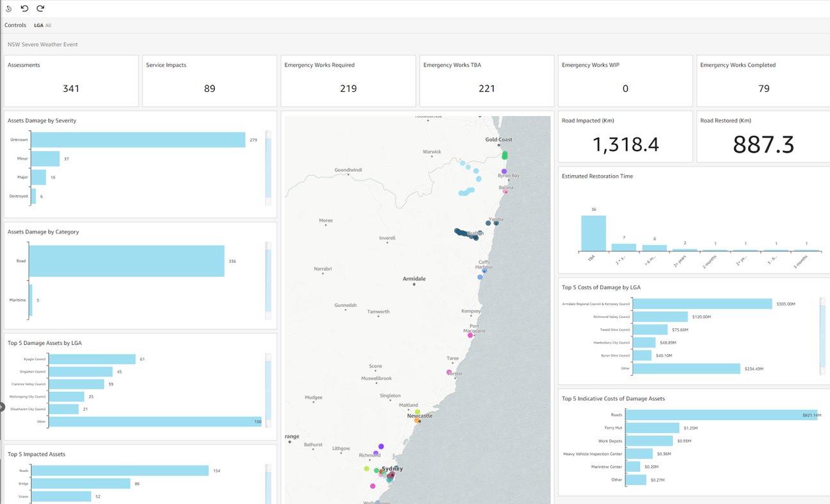This screenshot has height=504, width=830.
Task: Open the LGA All filter dropdown
Action: tap(44, 25)
